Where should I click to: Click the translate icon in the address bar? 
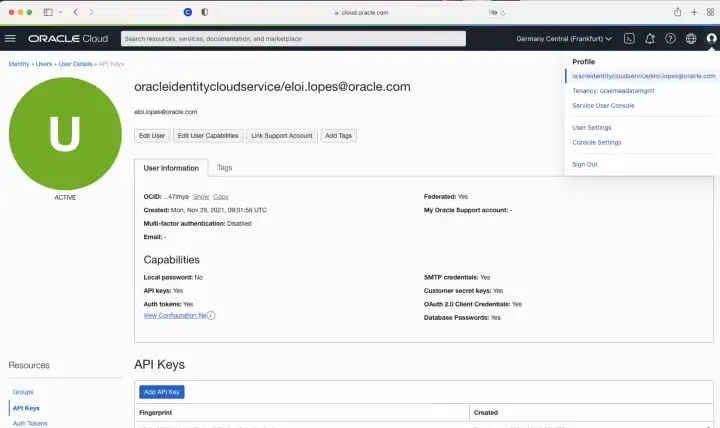pos(493,13)
